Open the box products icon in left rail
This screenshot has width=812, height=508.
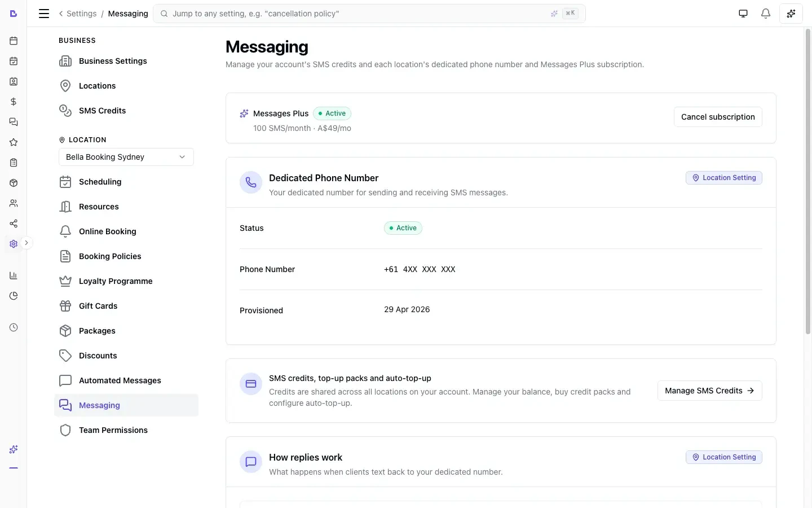point(14,183)
